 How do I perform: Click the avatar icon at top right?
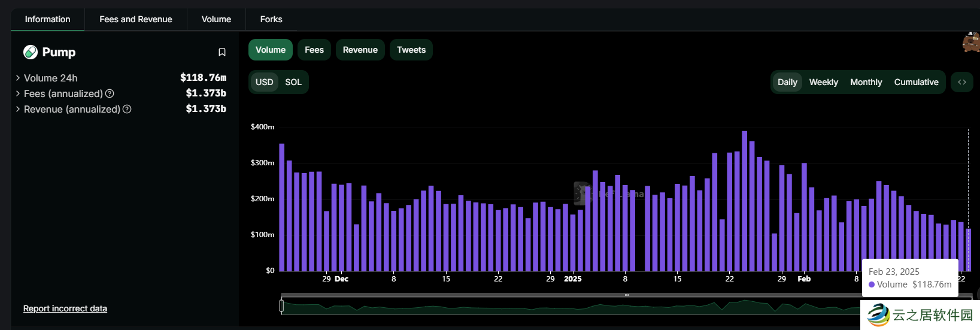point(971,43)
